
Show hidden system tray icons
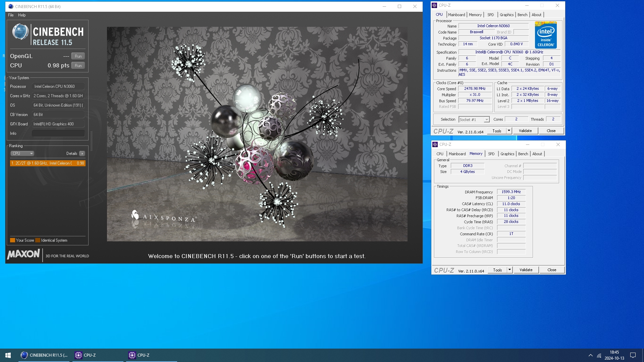click(590, 355)
